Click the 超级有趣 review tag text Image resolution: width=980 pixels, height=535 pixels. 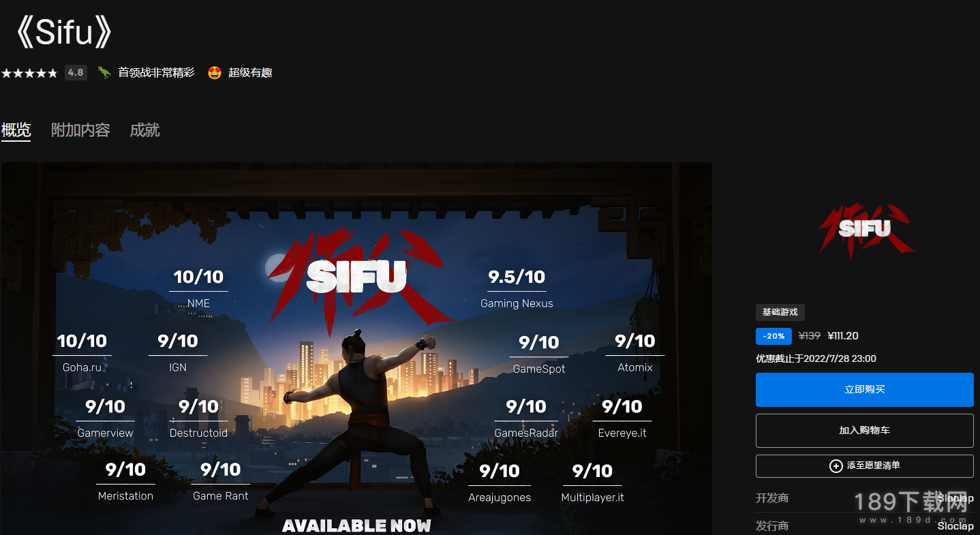(250, 72)
